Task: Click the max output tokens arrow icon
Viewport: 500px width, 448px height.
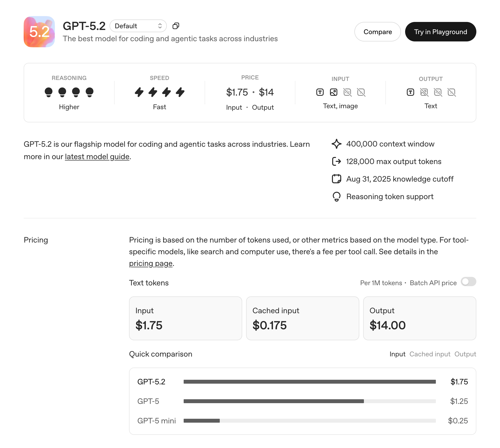Action: 337,161
